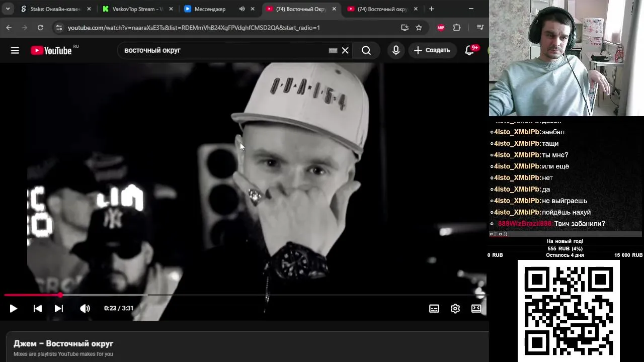Close the VaskovTop Stream tab
The height and width of the screenshot is (362, 644).
click(x=171, y=9)
